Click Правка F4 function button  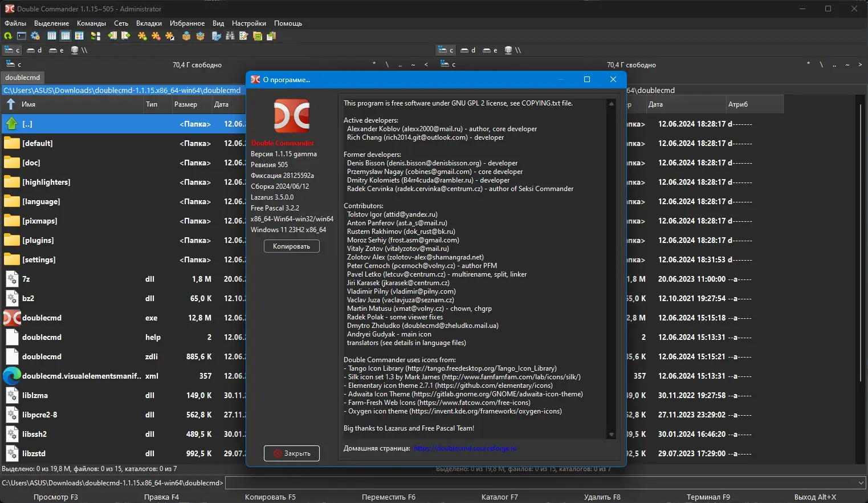tap(161, 497)
